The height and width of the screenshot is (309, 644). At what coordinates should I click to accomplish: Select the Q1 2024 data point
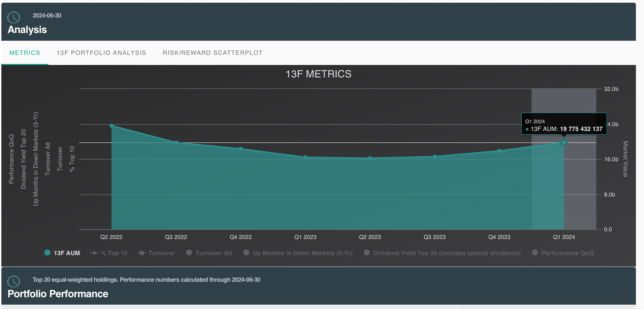pyautogui.click(x=564, y=143)
